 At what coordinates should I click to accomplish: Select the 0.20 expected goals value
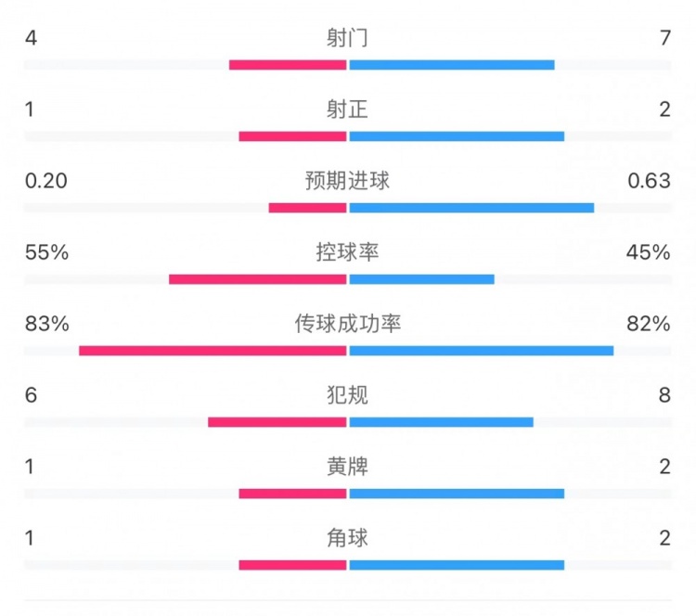pos(46,181)
